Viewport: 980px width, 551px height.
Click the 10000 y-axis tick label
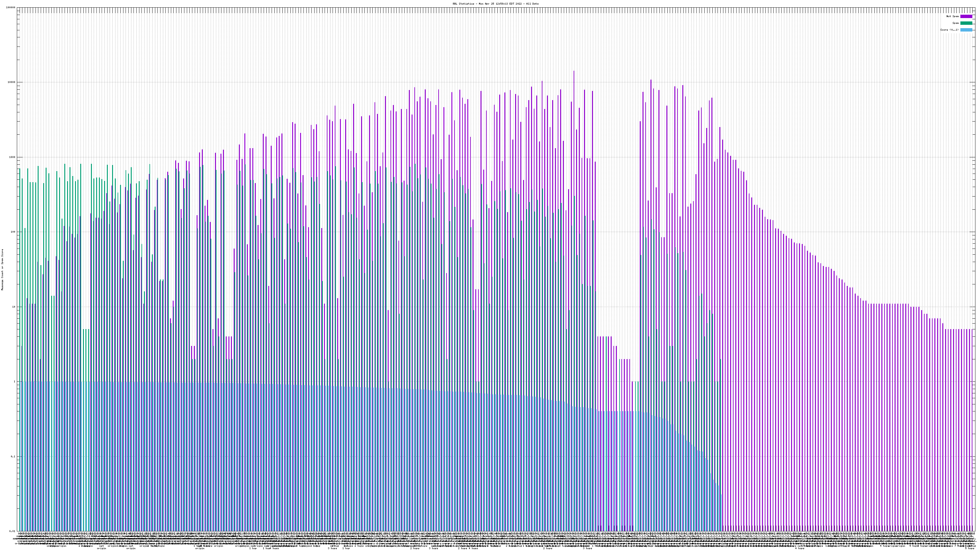click(12, 83)
